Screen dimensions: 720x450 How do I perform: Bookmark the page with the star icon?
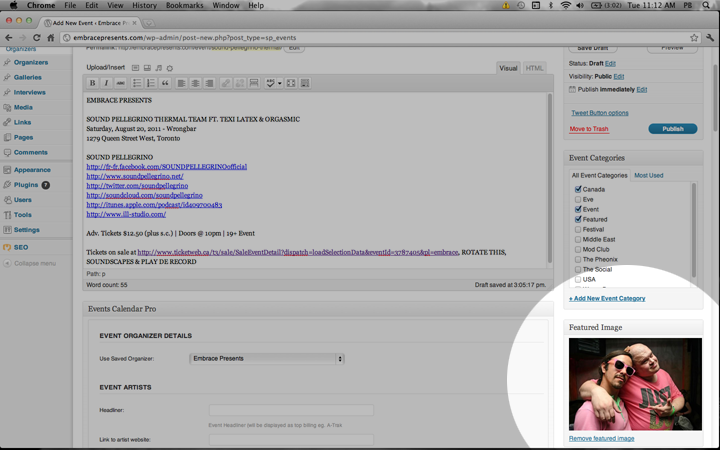[694, 38]
